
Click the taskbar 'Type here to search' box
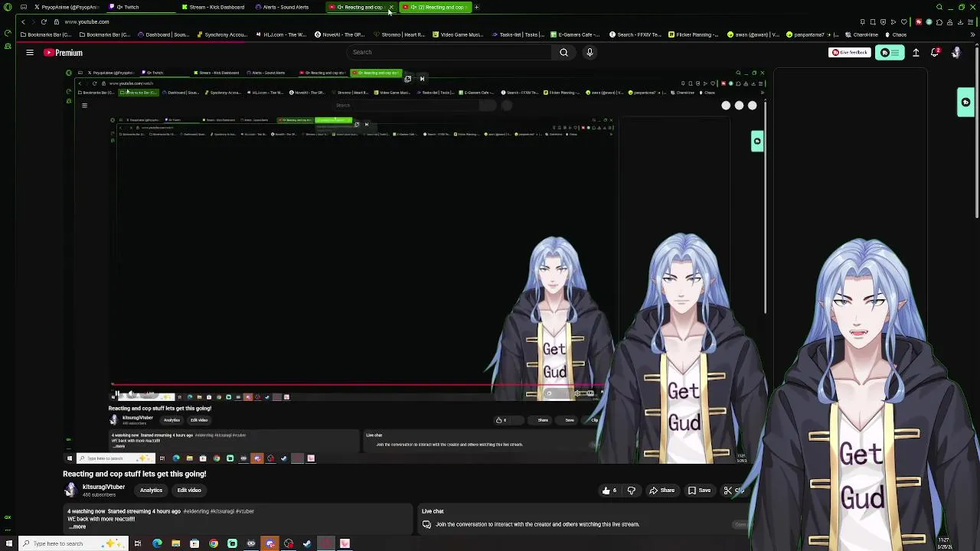[x=73, y=543]
